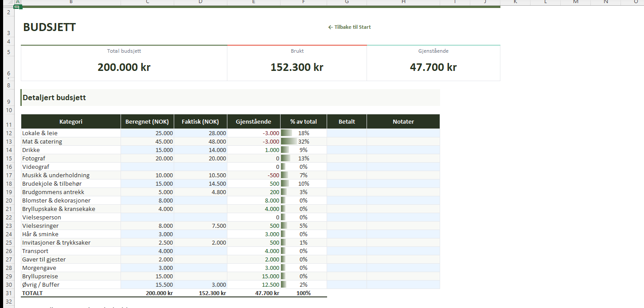Image resolution: width=644 pixels, height=308 pixels.
Task: Select column header C
Action: point(147,2)
